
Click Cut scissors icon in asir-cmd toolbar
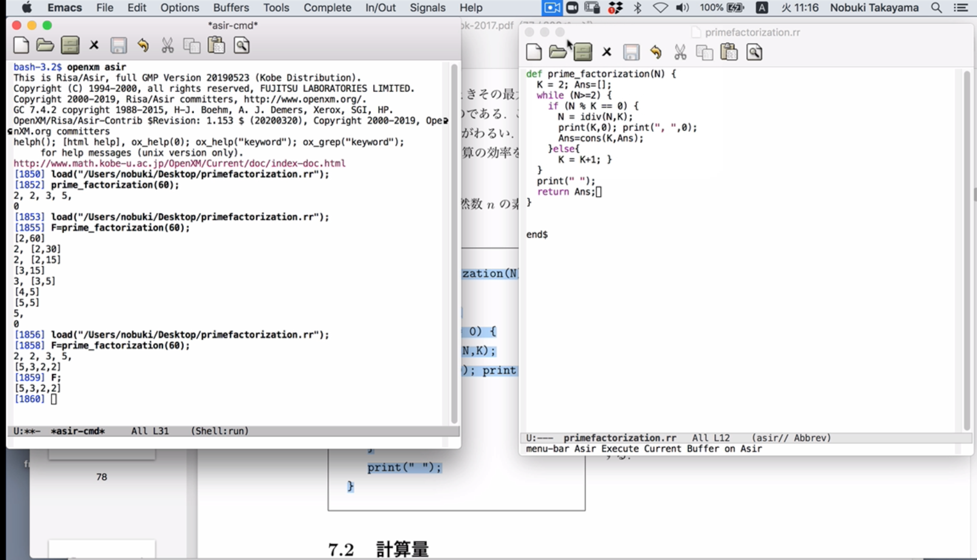click(x=168, y=45)
